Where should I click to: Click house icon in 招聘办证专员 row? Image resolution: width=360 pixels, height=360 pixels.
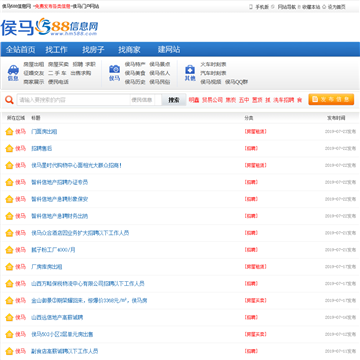tap(9, 182)
